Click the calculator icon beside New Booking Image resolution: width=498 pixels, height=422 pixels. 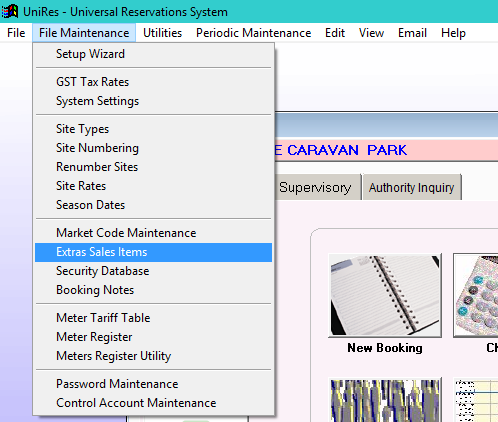476,295
